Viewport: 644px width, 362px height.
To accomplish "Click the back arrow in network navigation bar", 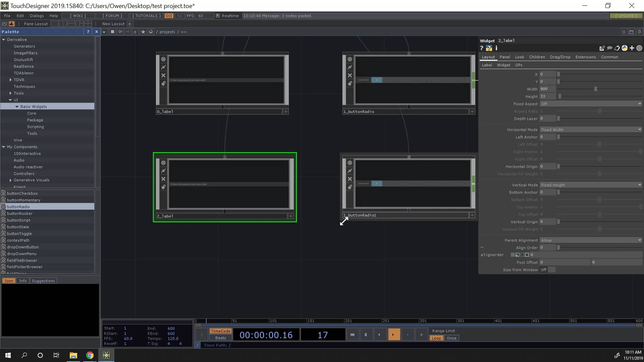I will coord(120,32).
